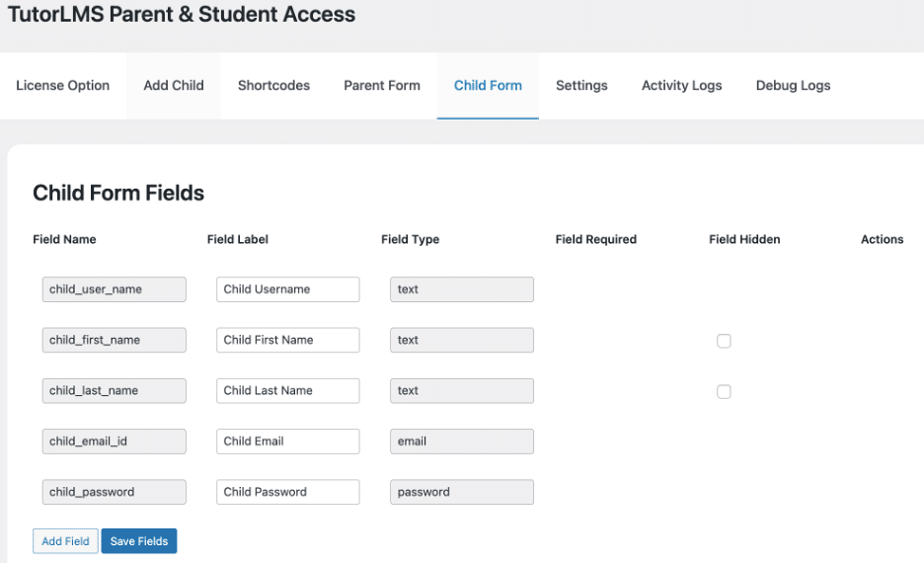
Task: View the Activity Logs tab
Action: click(682, 86)
